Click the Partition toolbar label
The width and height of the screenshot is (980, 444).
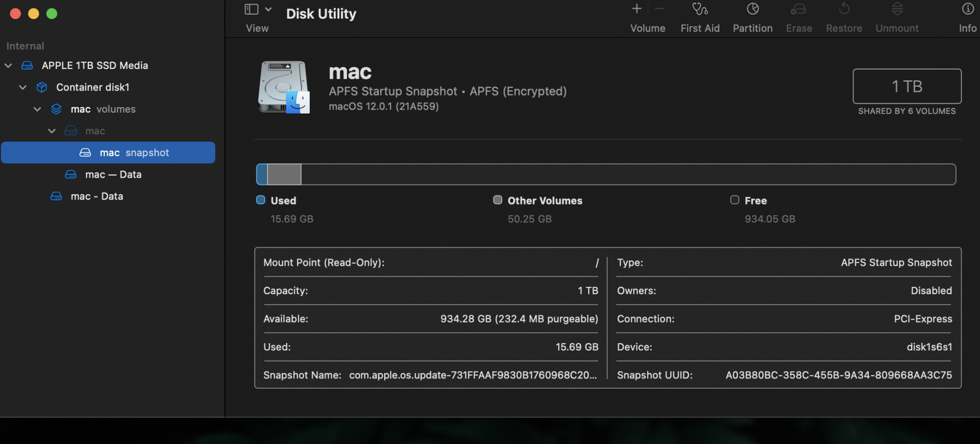click(753, 28)
